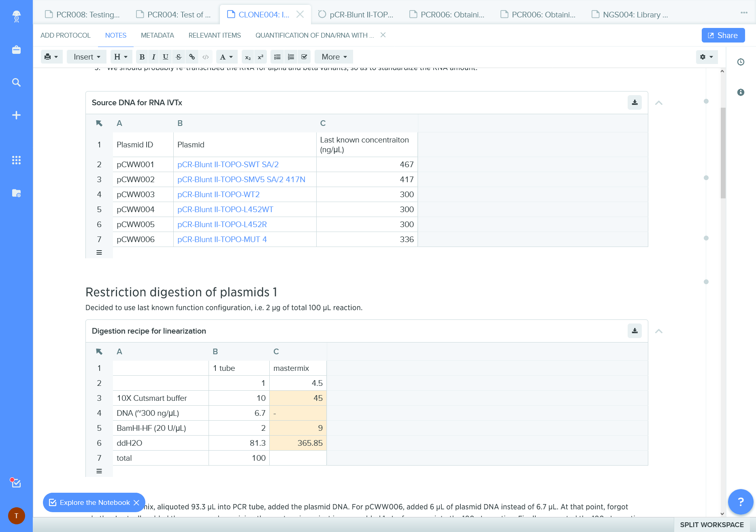Open the settings gear dropdown
756x532 pixels.
pyautogui.click(x=707, y=57)
